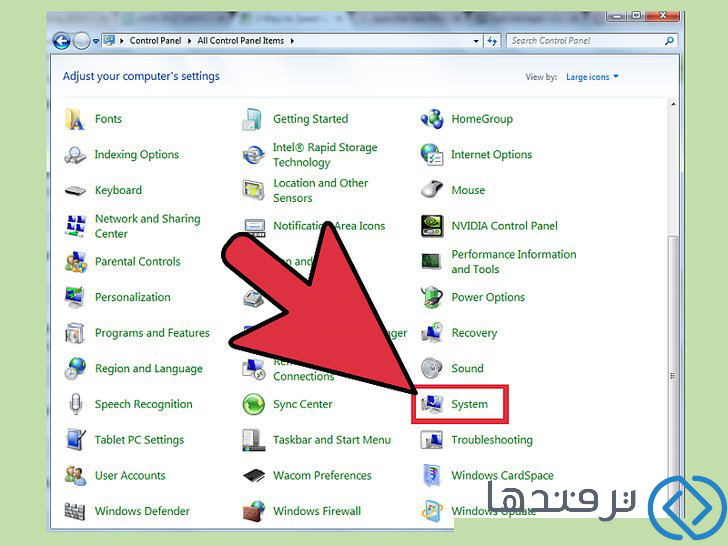Open Windows Defender icon

[75, 511]
